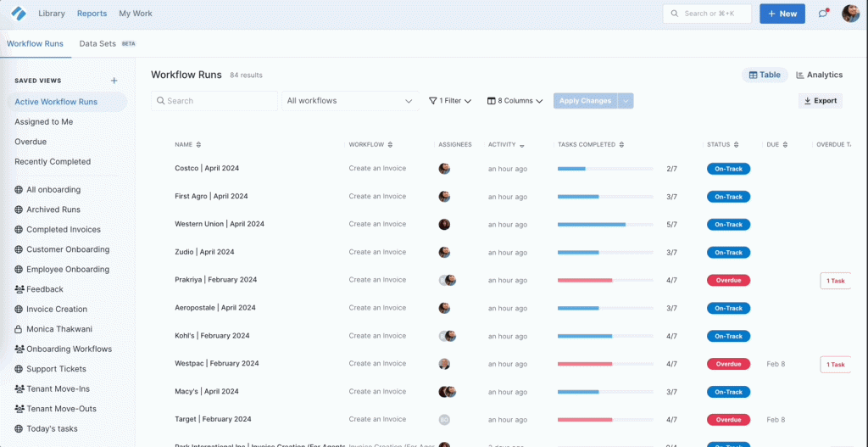868x447 pixels.
Task: Expand the Apply Changes arrow dropdown
Action: pyautogui.click(x=626, y=101)
